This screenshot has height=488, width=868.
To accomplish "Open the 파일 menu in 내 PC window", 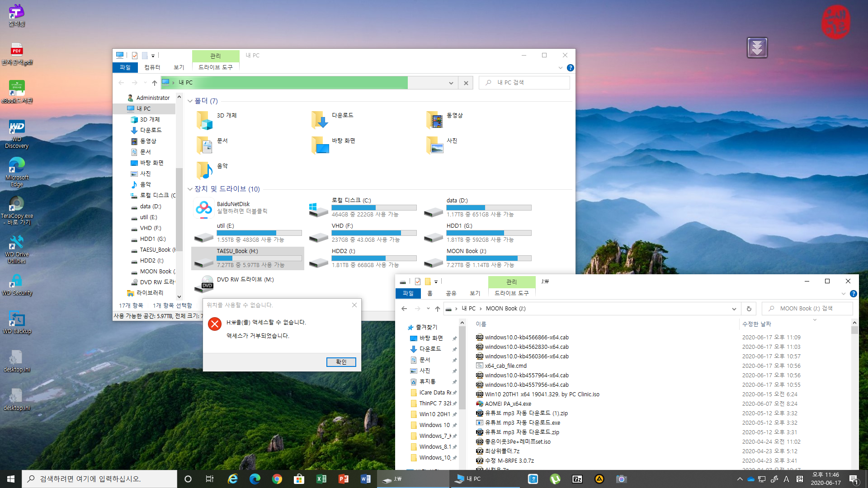I will click(x=125, y=67).
